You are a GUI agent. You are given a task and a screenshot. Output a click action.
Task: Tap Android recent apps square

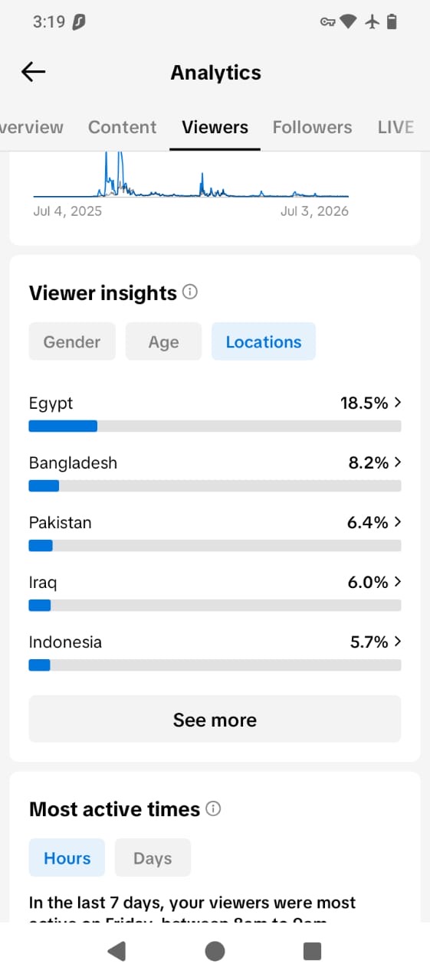[312, 951]
